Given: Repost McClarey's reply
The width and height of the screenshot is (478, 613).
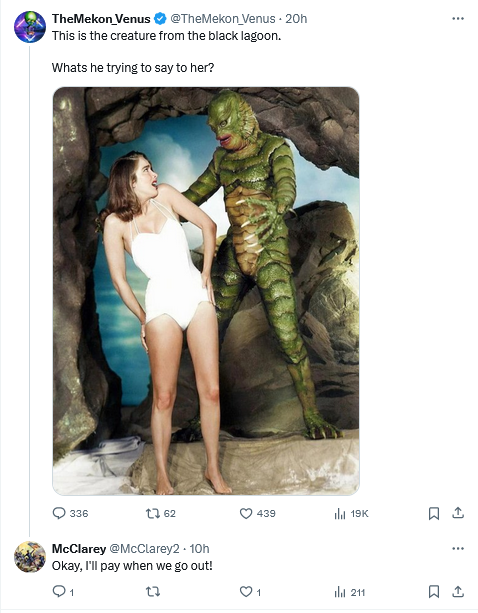Looking at the screenshot, I should point(153,592).
